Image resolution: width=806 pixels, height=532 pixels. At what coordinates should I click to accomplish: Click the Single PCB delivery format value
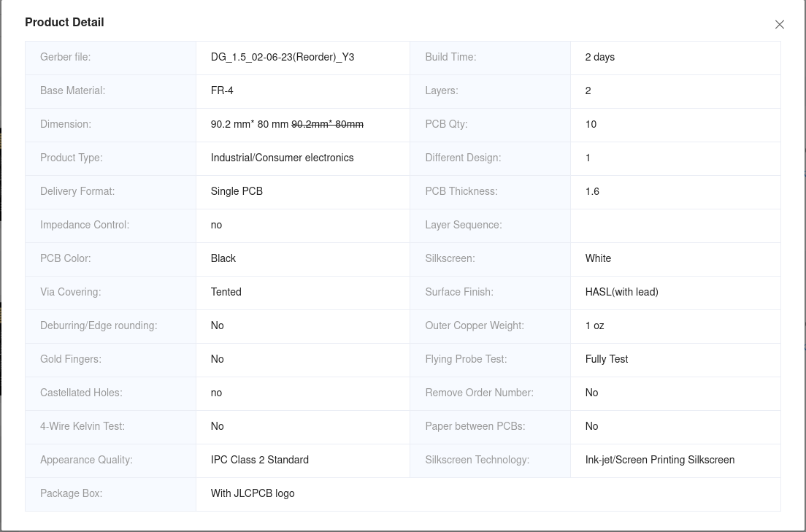(237, 191)
